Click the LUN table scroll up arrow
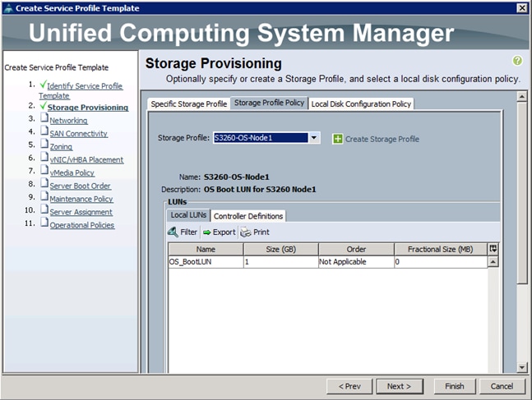 tap(493, 261)
